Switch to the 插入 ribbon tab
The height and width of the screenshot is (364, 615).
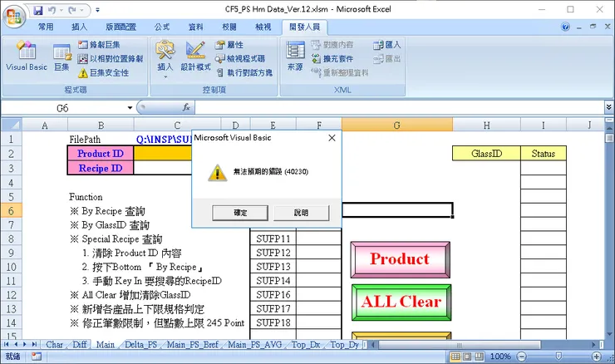pyautogui.click(x=79, y=27)
